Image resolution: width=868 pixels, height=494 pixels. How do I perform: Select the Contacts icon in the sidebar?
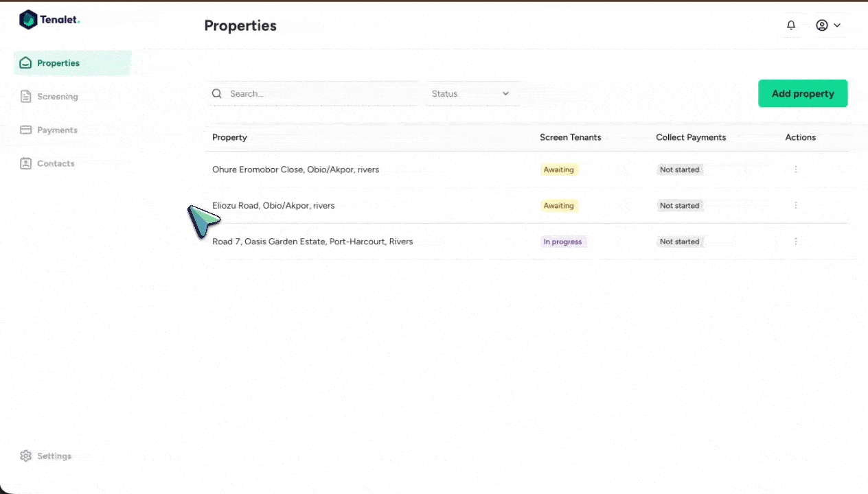point(25,163)
